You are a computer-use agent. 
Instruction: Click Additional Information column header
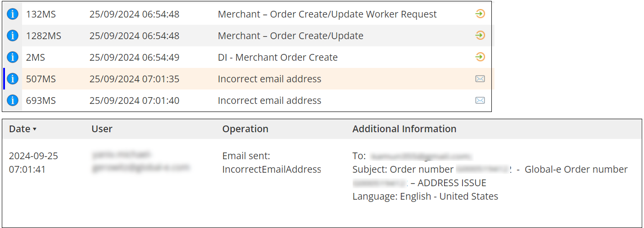(404, 129)
